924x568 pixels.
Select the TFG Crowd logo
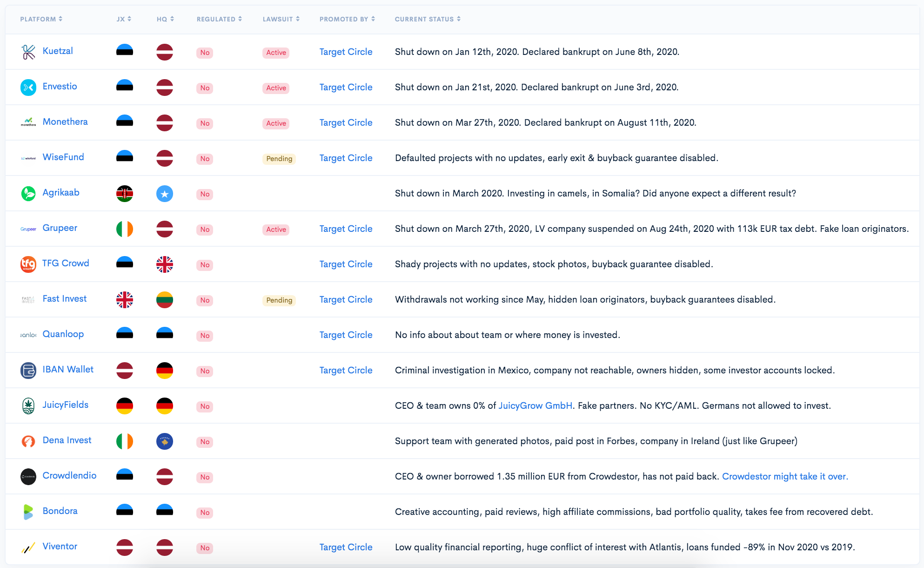(28, 264)
